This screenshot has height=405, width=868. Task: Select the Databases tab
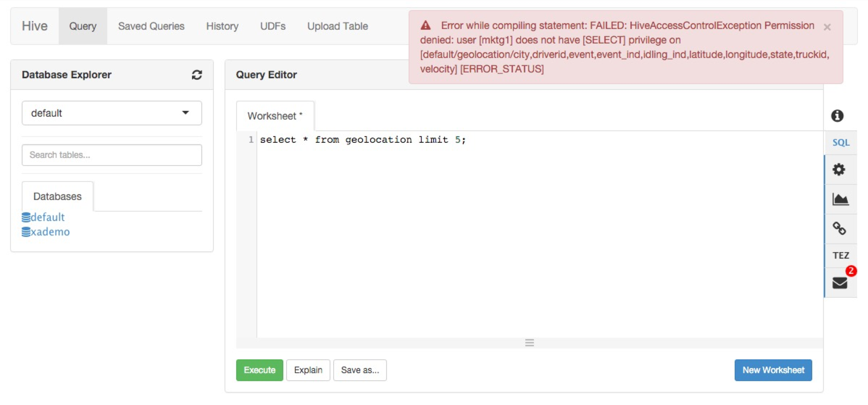point(57,196)
